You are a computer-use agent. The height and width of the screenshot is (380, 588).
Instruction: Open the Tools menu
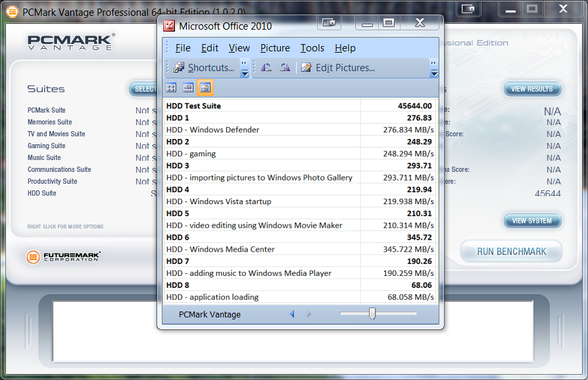tap(312, 48)
